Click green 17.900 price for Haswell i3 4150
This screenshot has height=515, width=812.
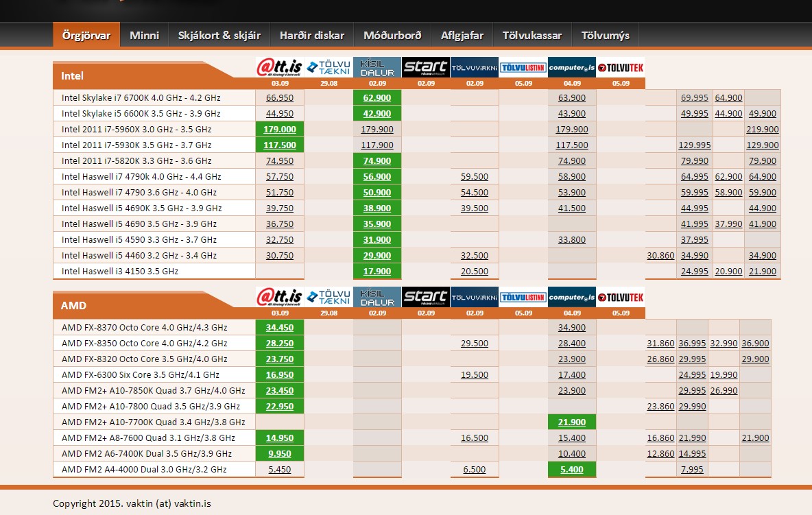click(x=377, y=272)
